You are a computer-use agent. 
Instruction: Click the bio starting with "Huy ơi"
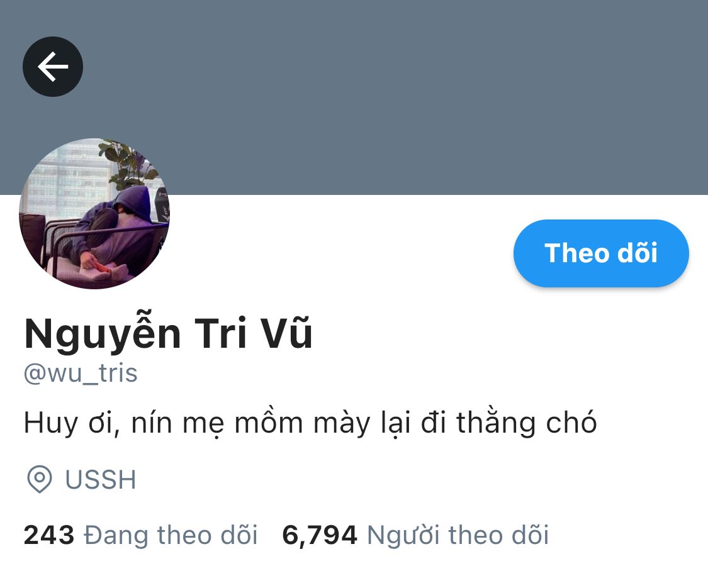point(310,423)
